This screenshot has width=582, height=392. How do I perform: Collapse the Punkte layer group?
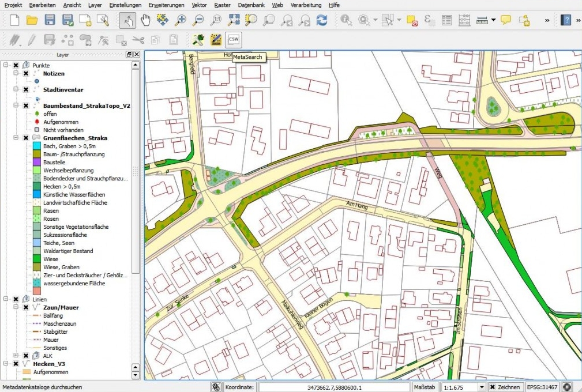pyautogui.click(x=6, y=66)
